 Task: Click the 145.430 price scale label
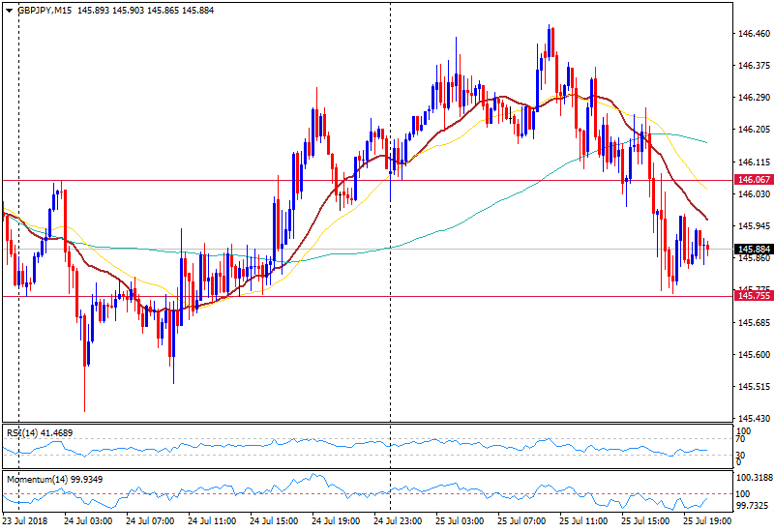tap(753, 418)
